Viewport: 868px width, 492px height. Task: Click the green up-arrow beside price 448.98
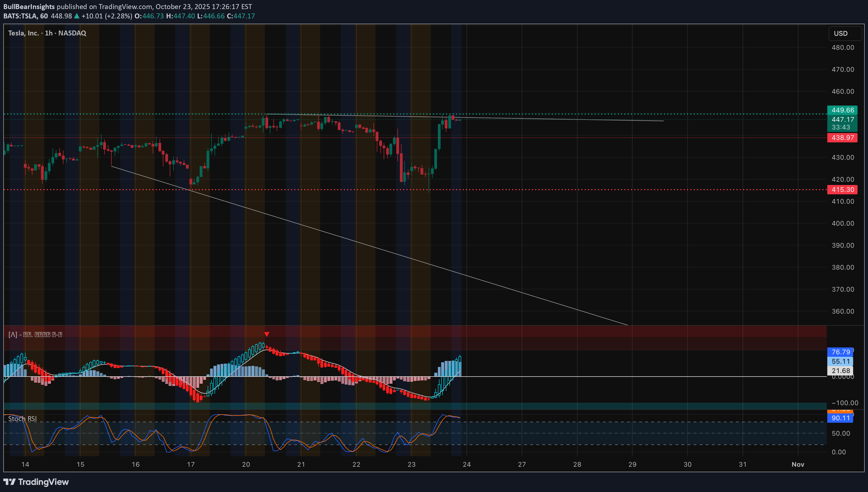click(77, 16)
